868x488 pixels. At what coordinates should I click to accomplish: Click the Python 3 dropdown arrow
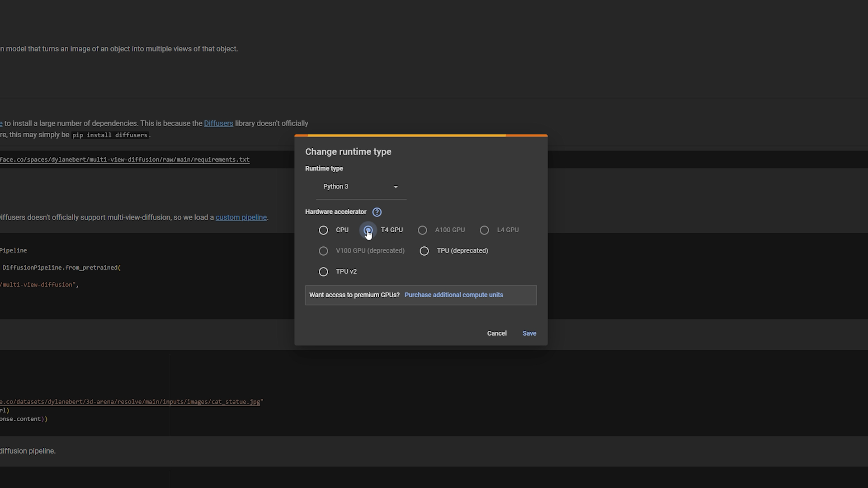(396, 187)
